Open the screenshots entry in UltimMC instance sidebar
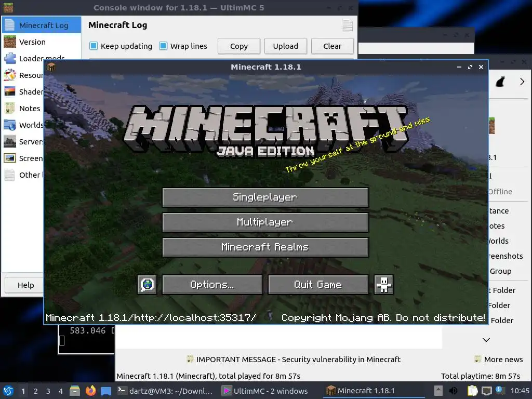 506,256
